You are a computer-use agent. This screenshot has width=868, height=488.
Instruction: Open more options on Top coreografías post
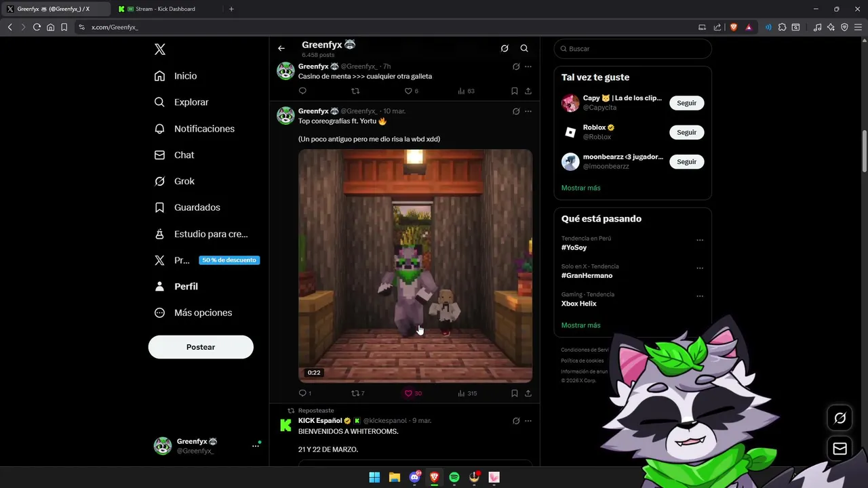[x=528, y=111]
